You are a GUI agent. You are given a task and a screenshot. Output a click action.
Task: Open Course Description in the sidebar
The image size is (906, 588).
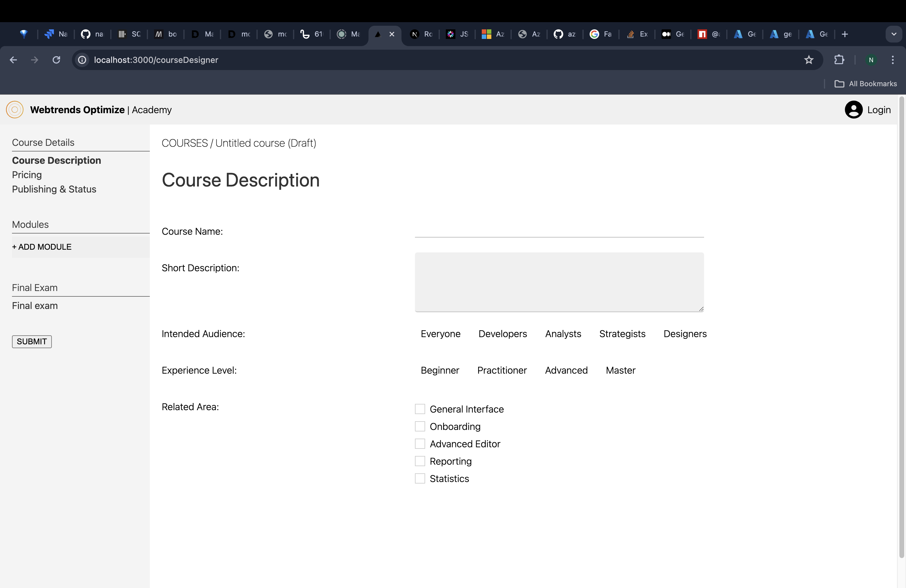pos(56,160)
